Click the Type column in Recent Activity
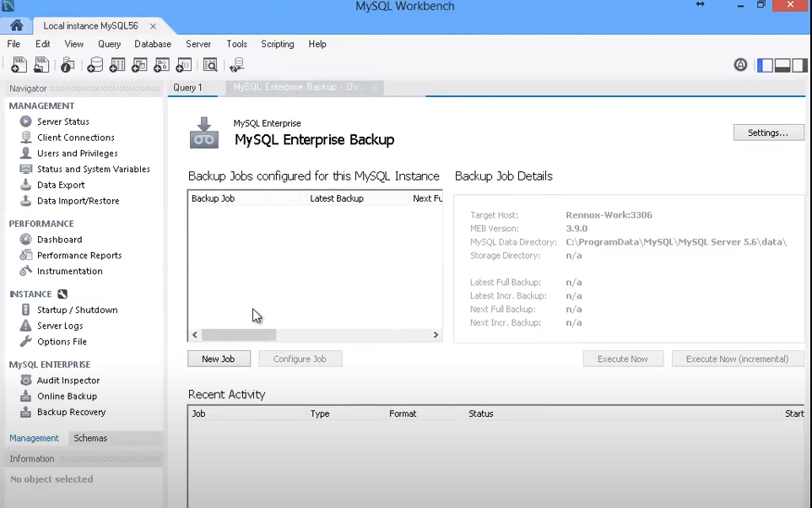812x508 pixels. [320, 413]
